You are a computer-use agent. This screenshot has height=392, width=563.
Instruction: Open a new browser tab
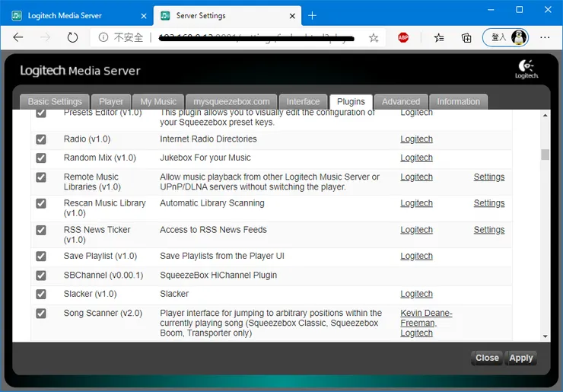point(313,15)
